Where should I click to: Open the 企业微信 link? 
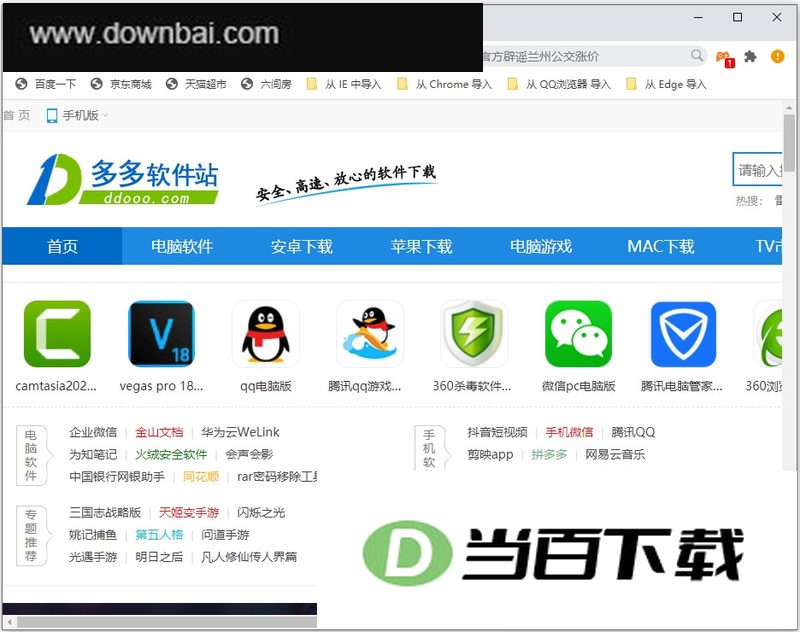pyautogui.click(x=93, y=433)
